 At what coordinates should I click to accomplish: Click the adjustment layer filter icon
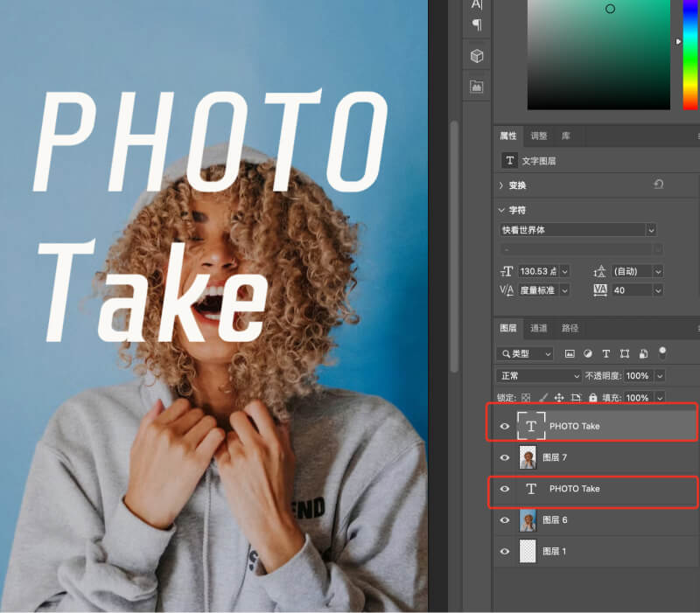click(x=588, y=354)
